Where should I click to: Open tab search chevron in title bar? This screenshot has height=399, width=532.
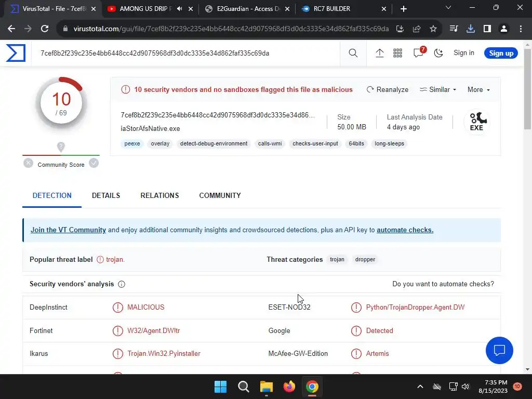448,7
